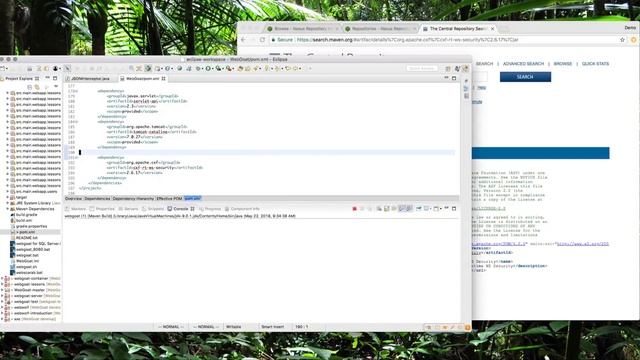Screen dimensions: 640x360
Task: Collapse the Maven Dependencies node
Action: (x=7, y=209)
